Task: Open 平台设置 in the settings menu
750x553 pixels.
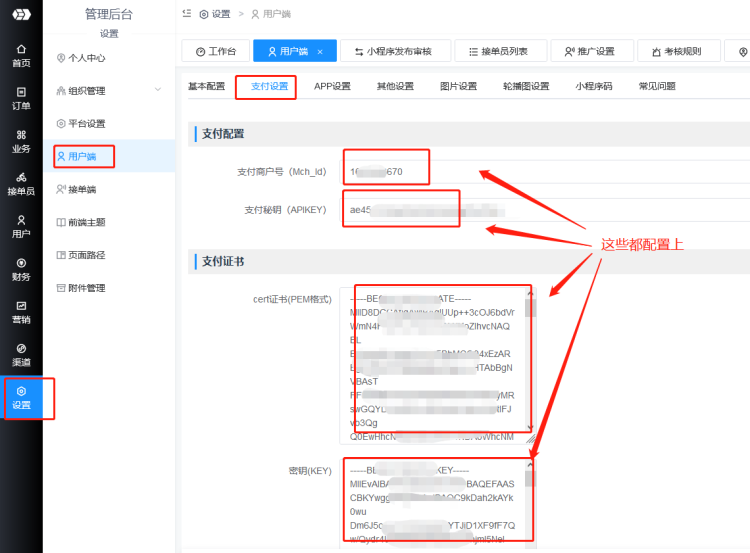Action: tap(85, 124)
